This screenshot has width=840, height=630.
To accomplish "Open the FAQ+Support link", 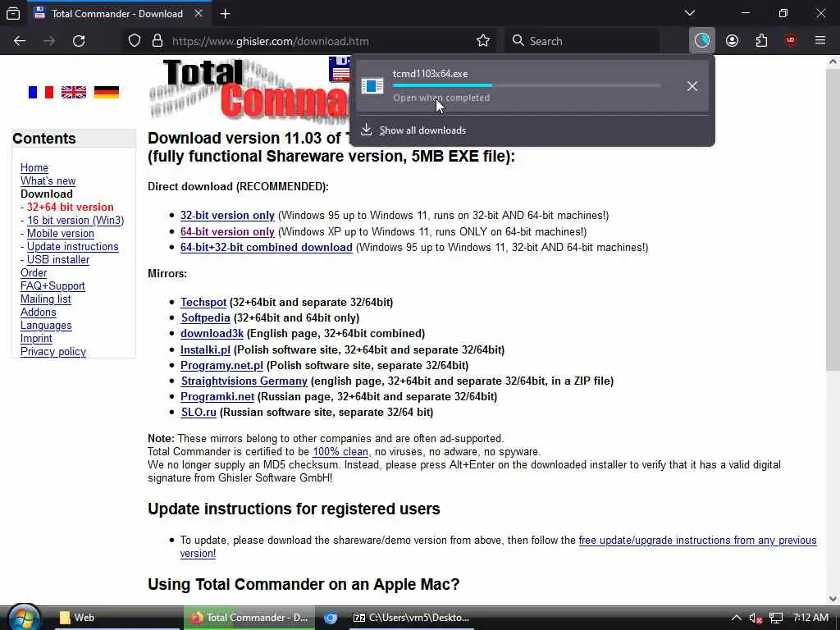I will pyautogui.click(x=52, y=286).
